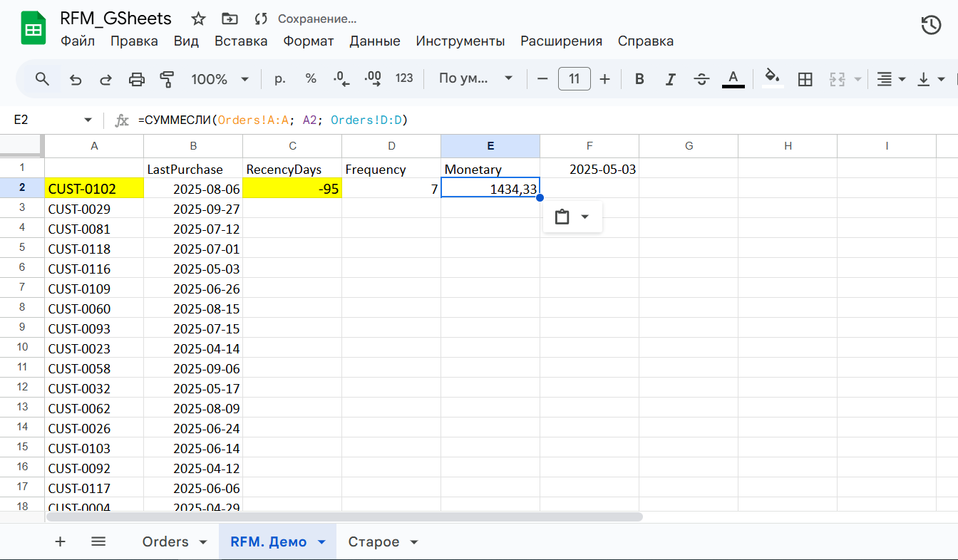Click the move to folder icon
The width and height of the screenshot is (958, 560).
[x=230, y=19]
